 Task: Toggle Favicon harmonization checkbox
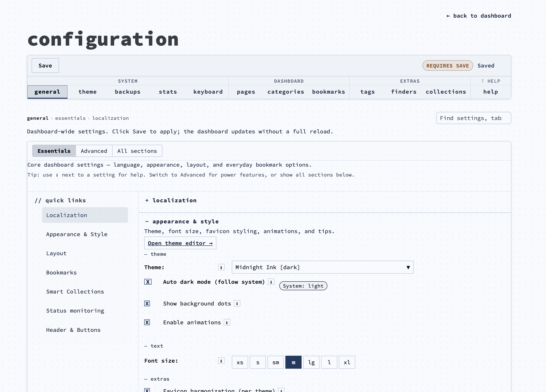(147, 390)
